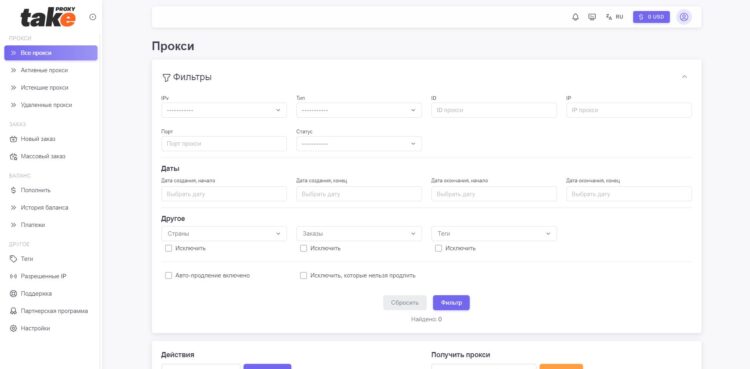Pick Дата окончания, конец date

pyautogui.click(x=629, y=194)
